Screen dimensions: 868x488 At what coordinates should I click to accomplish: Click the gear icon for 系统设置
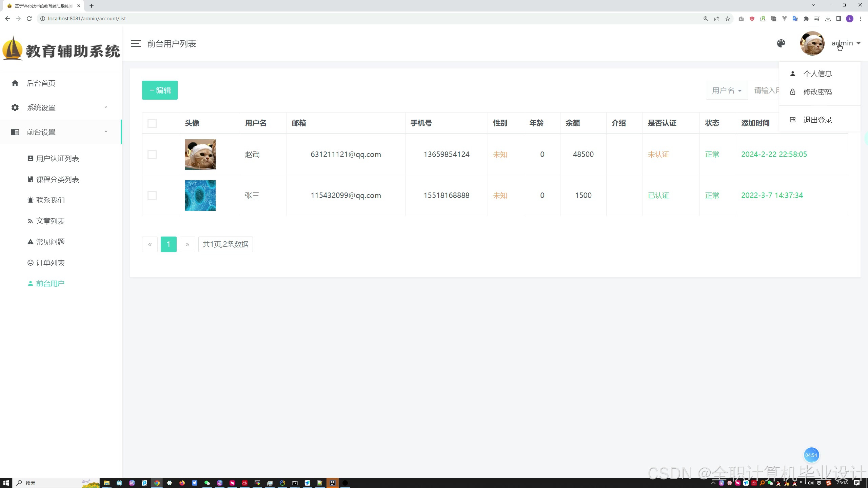point(15,108)
